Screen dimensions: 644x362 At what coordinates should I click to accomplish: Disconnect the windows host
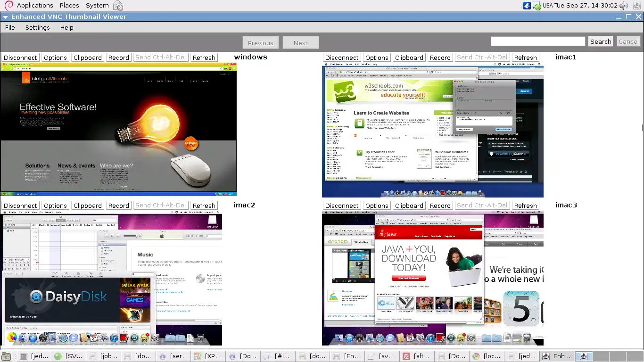pyautogui.click(x=20, y=58)
